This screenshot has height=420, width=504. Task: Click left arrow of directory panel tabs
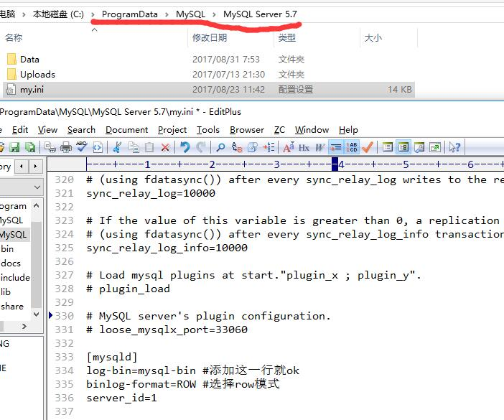22,167
